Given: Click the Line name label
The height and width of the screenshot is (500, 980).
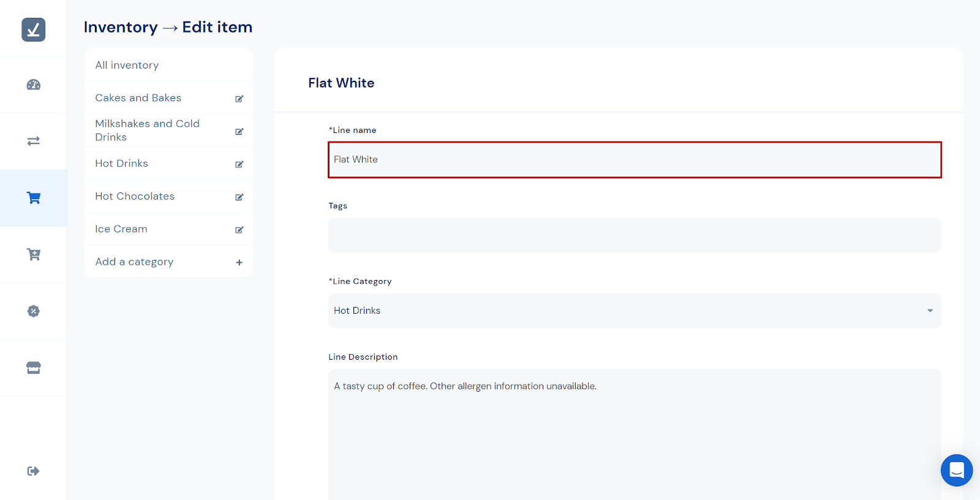Looking at the screenshot, I should click(x=353, y=130).
